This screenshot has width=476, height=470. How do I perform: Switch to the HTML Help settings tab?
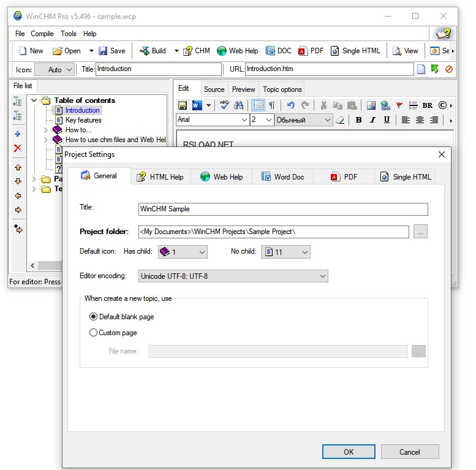click(161, 176)
